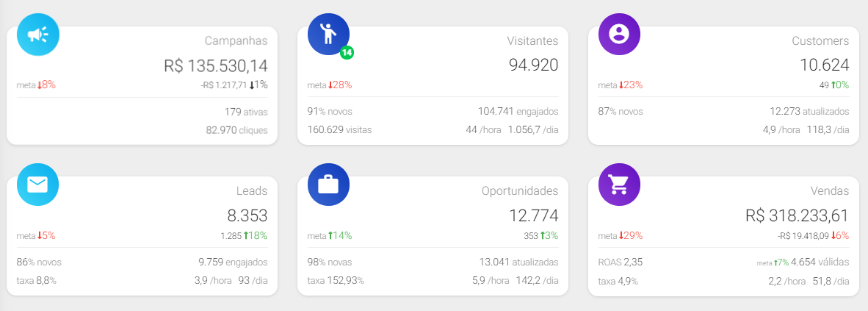Click the -R$ 1.217,71 variation in Campanhas
This screenshot has width=868, height=311.
point(223,85)
